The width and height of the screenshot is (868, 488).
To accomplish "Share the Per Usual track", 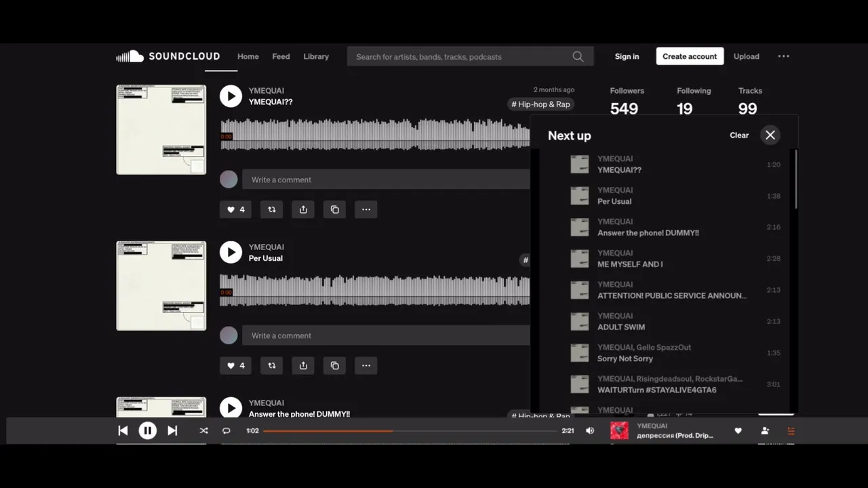I will click(303, 365).
